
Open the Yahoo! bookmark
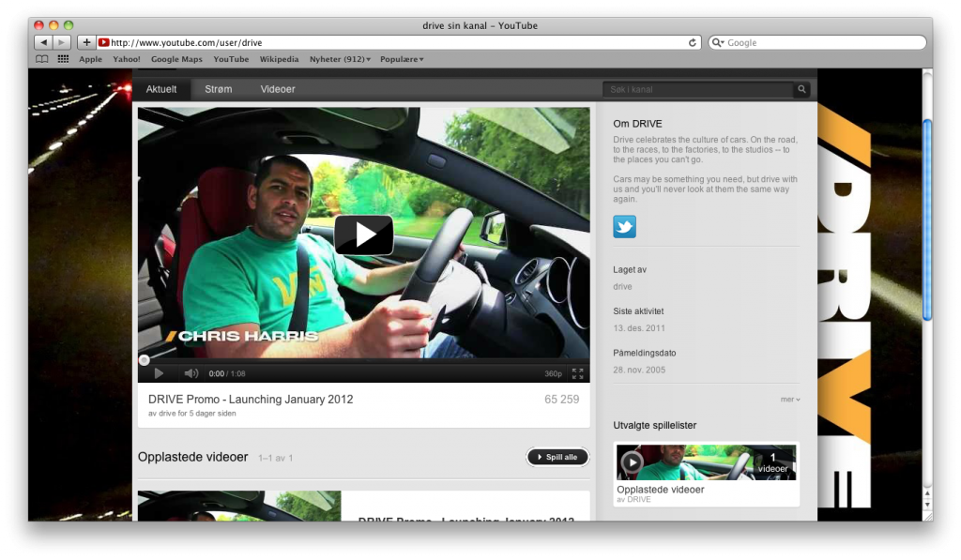pyautogui.click(x=127, y=59)
